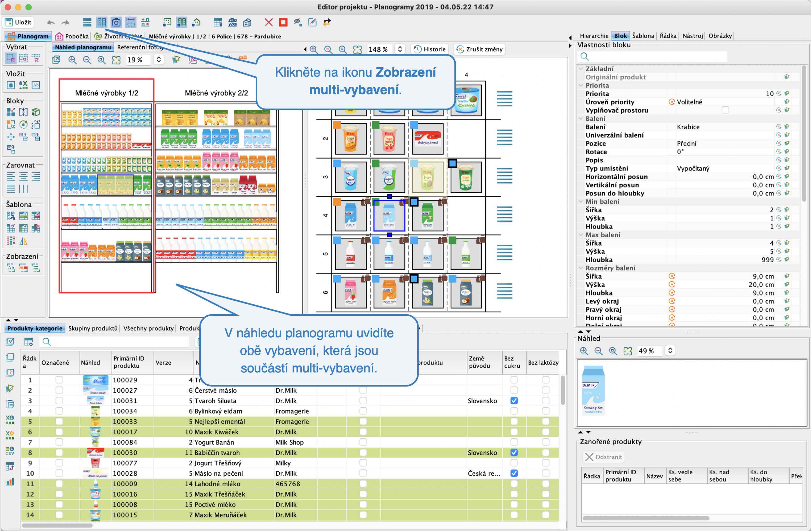
Task: Collapse the Max balení section
Action: pos(581,235)
